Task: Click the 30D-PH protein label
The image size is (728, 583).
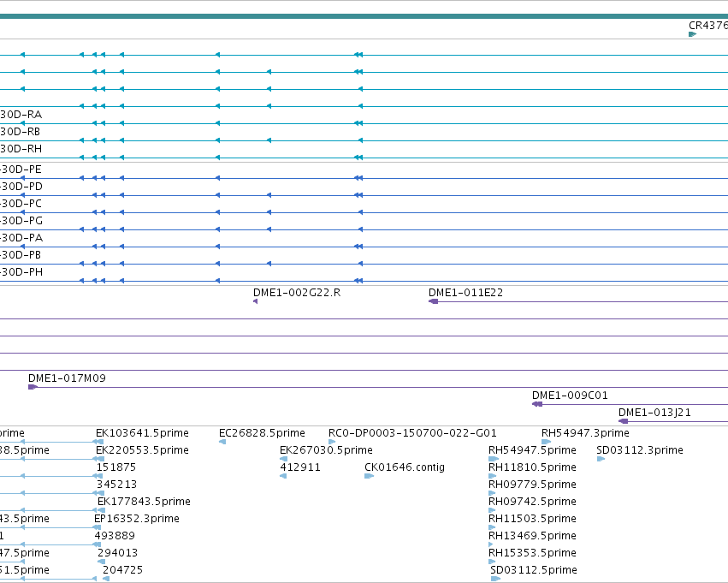Action: coord(21,271)
